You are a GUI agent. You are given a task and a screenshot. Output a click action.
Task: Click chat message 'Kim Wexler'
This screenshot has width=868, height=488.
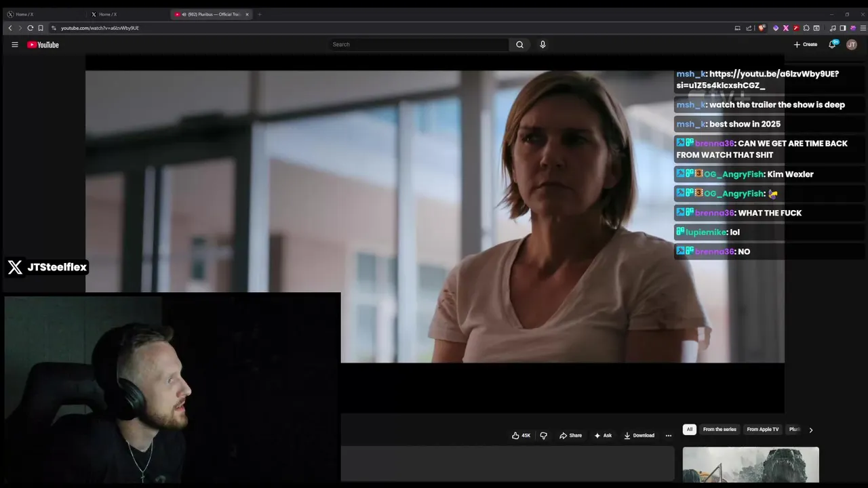[x=790, y=174]
